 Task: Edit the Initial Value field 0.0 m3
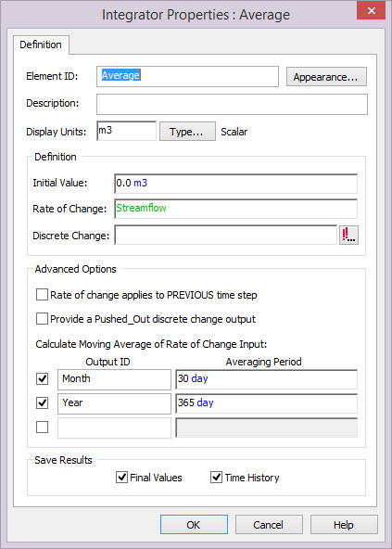236,184
